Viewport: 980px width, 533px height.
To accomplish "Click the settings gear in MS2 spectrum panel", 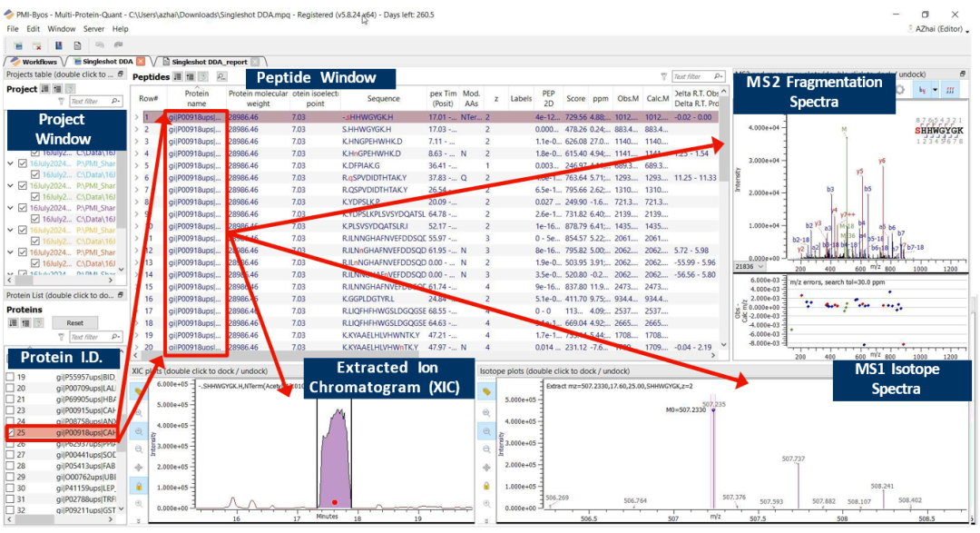I will pos(900,90).
